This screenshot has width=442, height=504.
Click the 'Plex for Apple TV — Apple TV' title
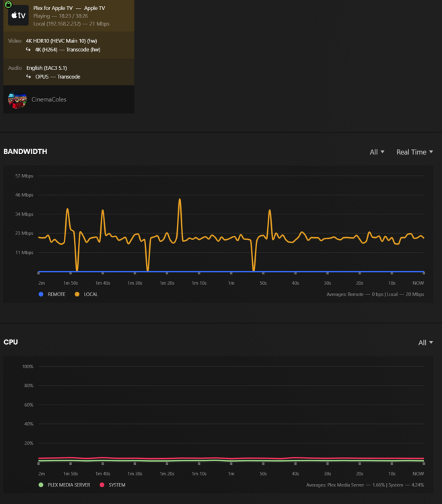click(x=69, y=8)
